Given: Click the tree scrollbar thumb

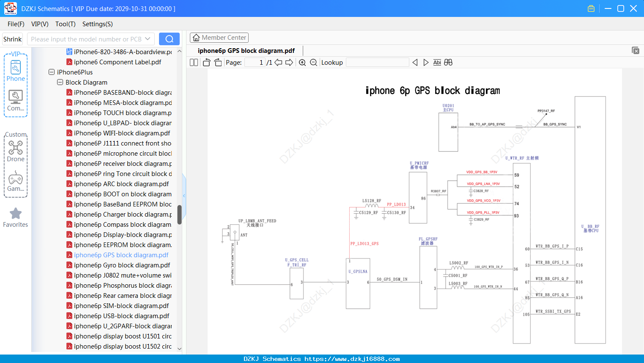Looking at the screenshot, I should pos(179,214).
